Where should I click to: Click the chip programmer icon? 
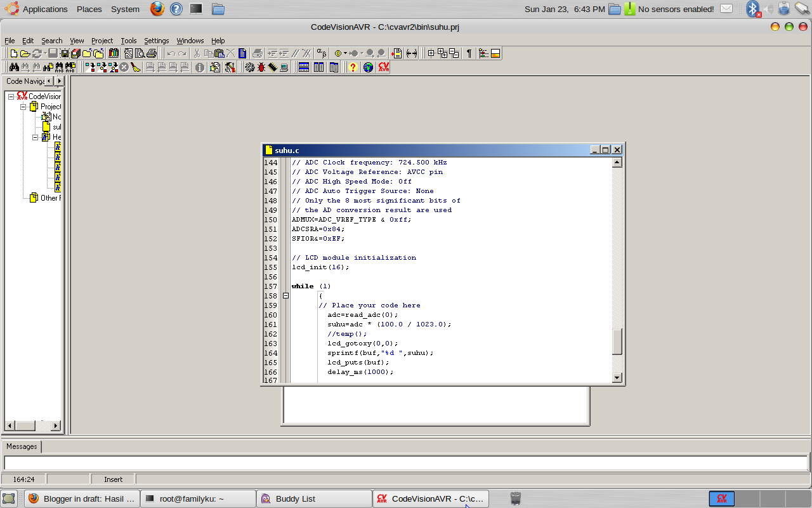point(272,67)
